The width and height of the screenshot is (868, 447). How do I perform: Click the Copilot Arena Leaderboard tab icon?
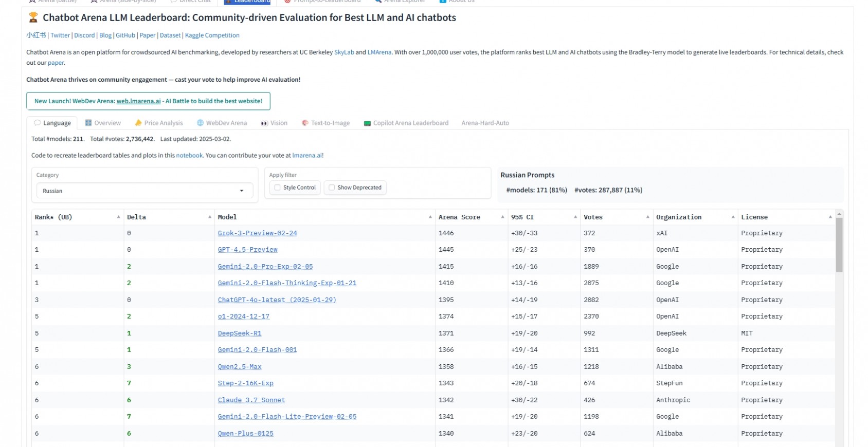(x=367, y=123)
